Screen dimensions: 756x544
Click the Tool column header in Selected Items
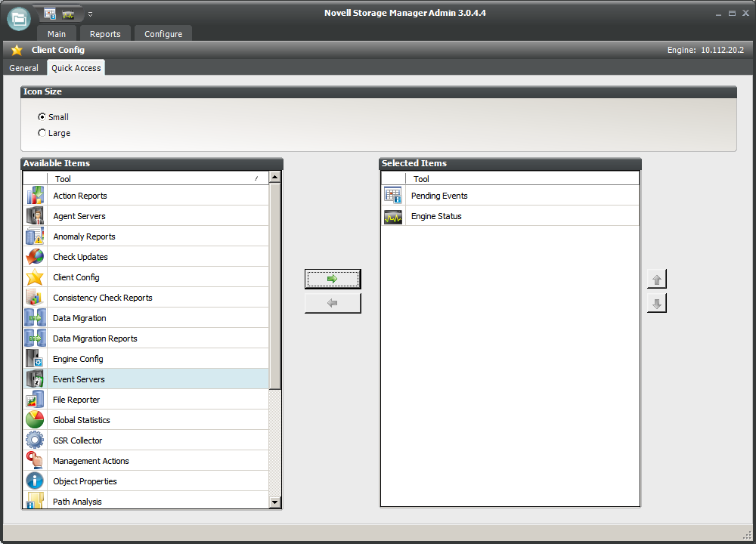(x=522, y=179)
